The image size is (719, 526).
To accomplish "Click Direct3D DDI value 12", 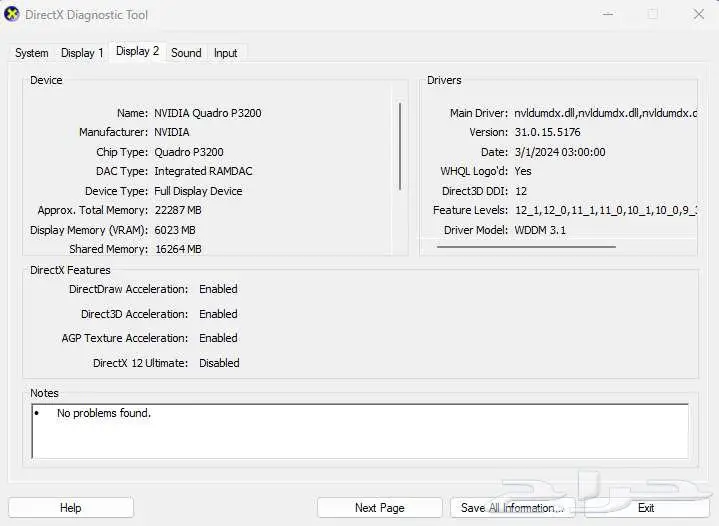I will tap(521, 191).
